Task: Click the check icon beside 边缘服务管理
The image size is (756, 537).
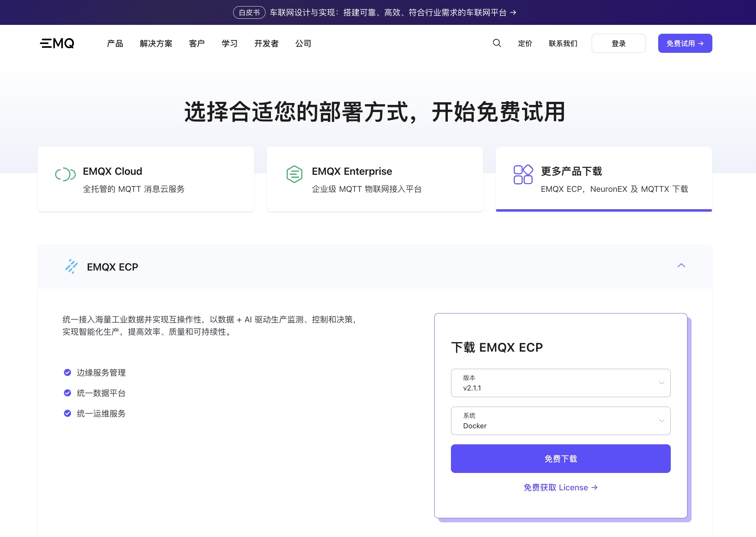Action: click(67, 372)
